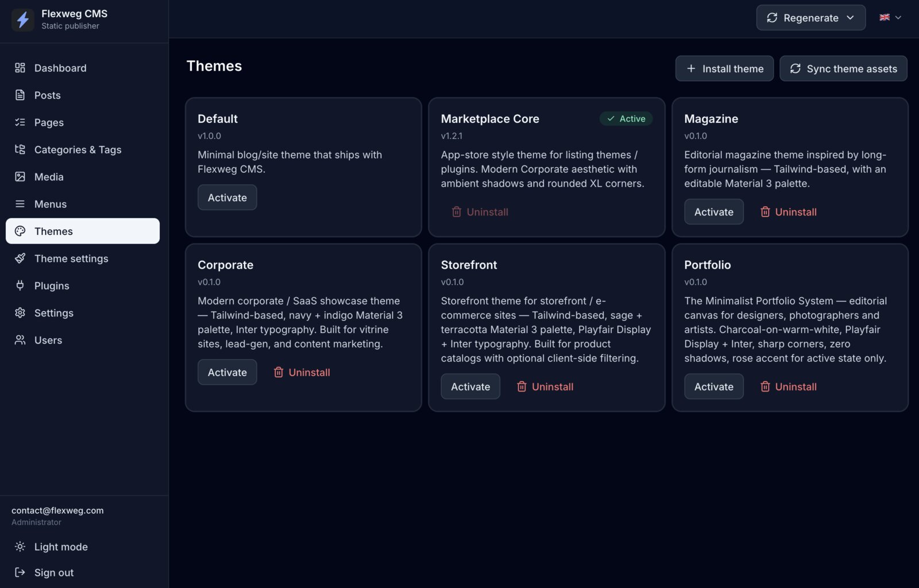Open the Dashboard menu item

coord(83,68)
